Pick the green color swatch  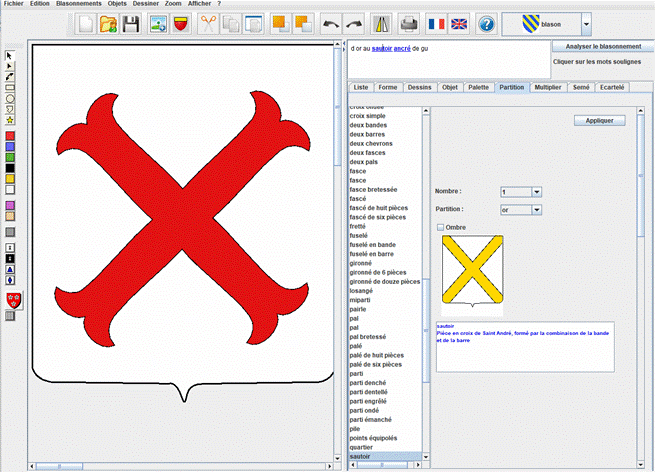(10, 156)
